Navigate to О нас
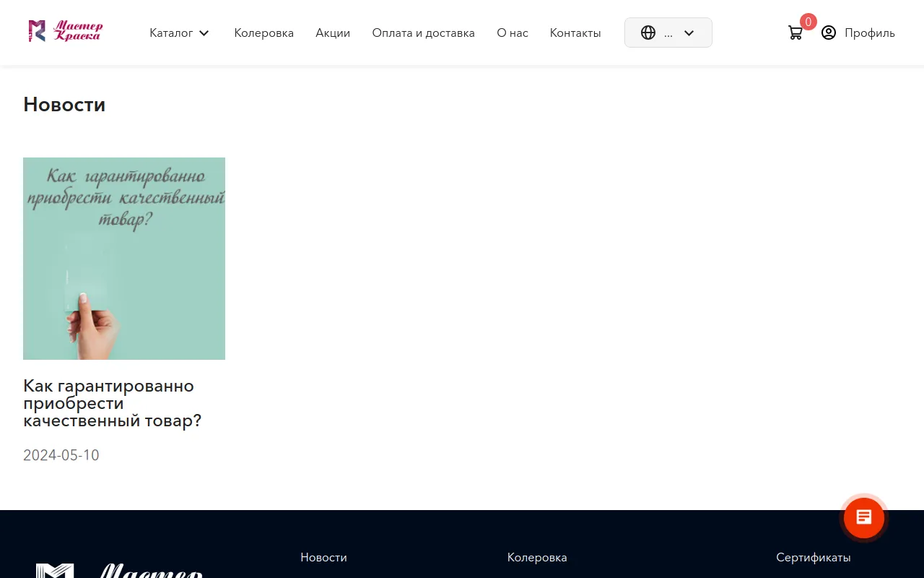This screenshot has height=578, width=924. 513,33
